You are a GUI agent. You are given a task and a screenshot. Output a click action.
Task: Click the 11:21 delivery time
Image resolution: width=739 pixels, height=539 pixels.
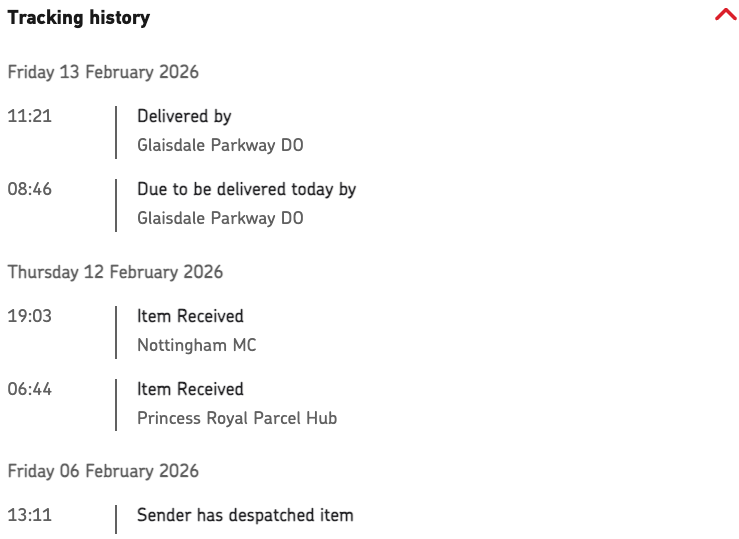29,116
